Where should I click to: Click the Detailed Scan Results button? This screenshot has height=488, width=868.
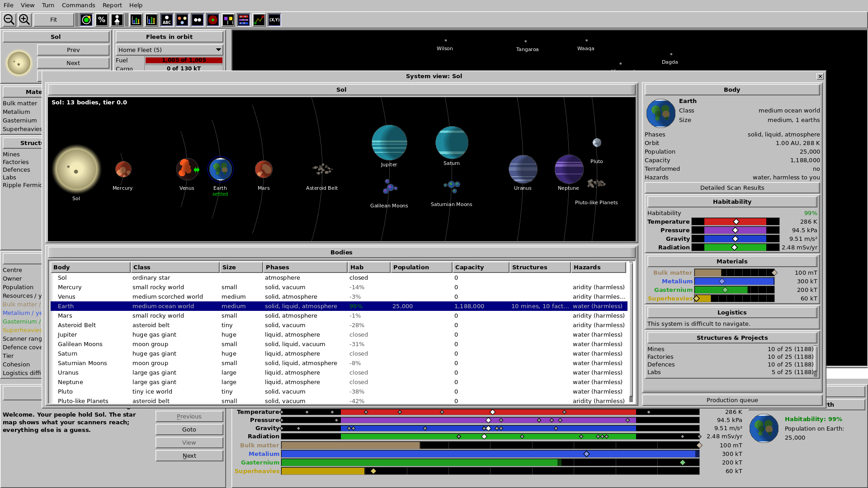[x=732, y=188]
